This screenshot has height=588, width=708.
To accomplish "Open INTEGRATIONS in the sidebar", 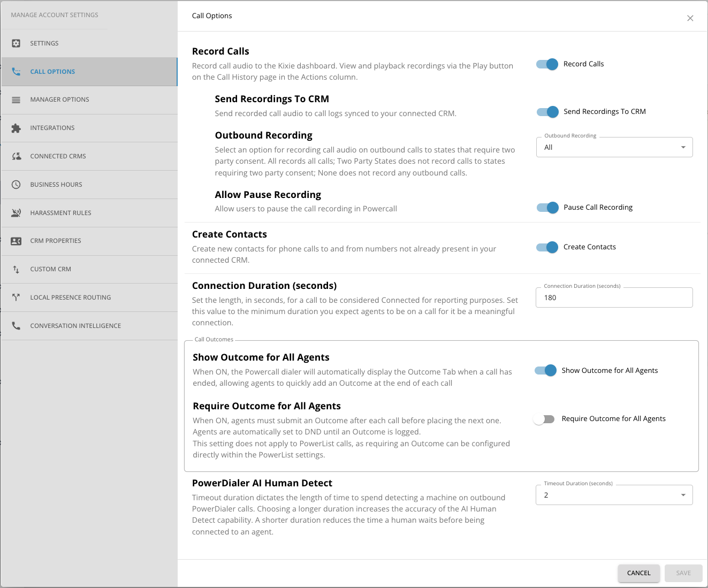I will [89, 128].
